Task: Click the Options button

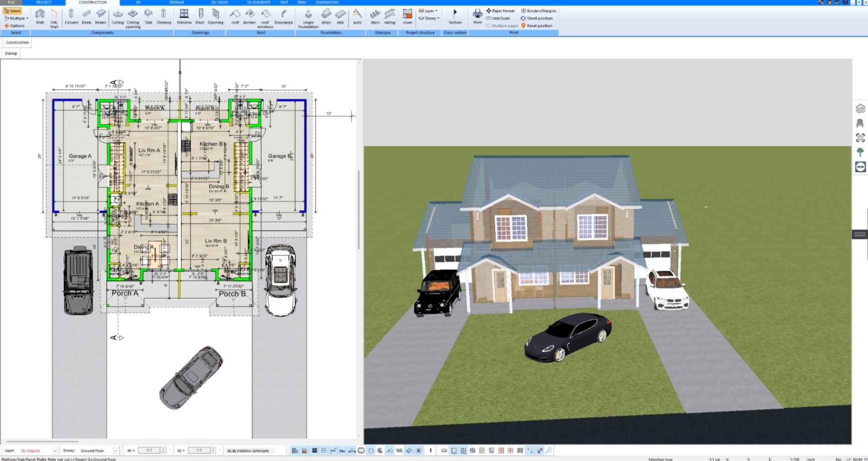Action: (x=14, y=26)
